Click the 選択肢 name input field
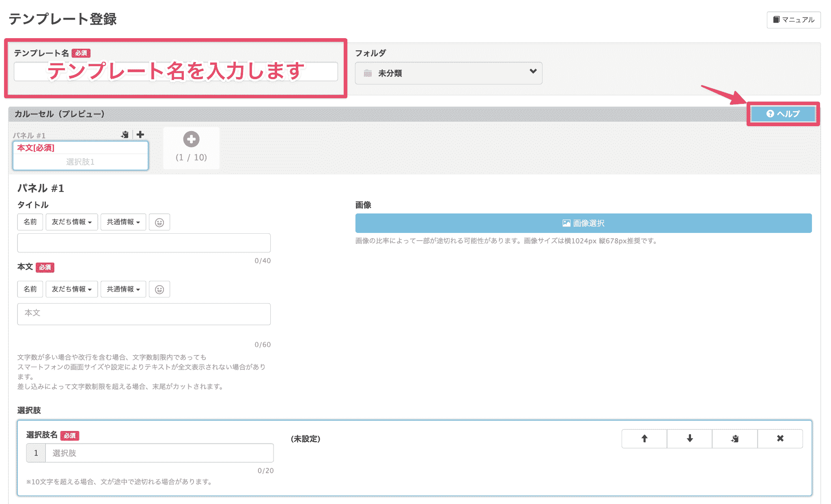Viewport: 831px width, 504px height. pyautogui.click(x=159, y=453)
